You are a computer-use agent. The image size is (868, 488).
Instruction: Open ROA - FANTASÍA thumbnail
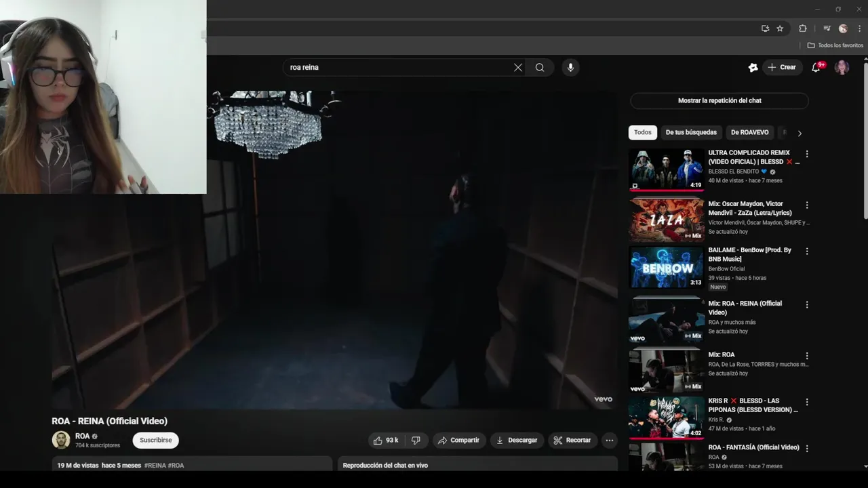coord(667,457)
